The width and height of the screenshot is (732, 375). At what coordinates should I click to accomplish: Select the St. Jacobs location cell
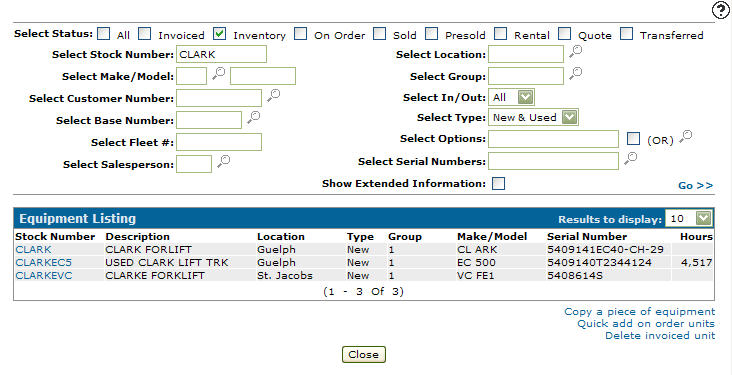coord(285,276)
